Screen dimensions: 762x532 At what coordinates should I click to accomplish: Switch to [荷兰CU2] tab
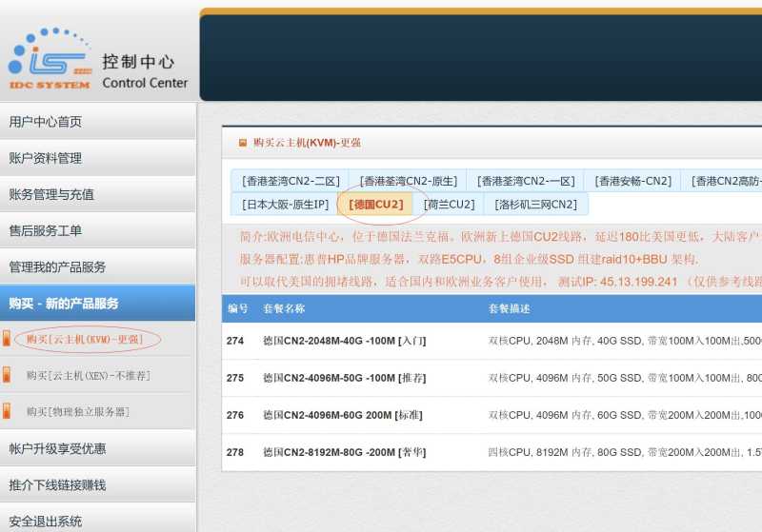click(449, 205)
